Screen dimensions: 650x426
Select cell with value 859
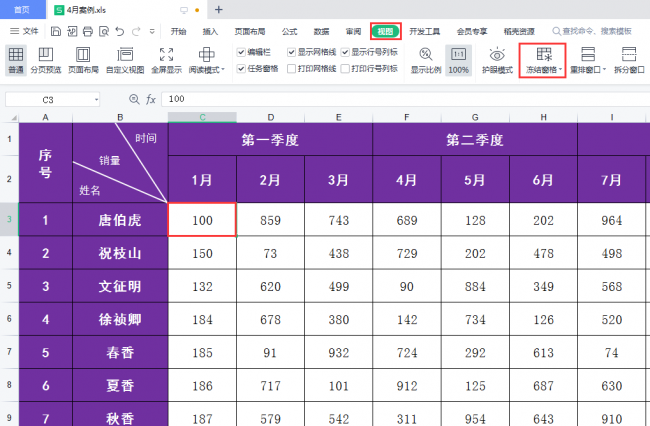270,220
